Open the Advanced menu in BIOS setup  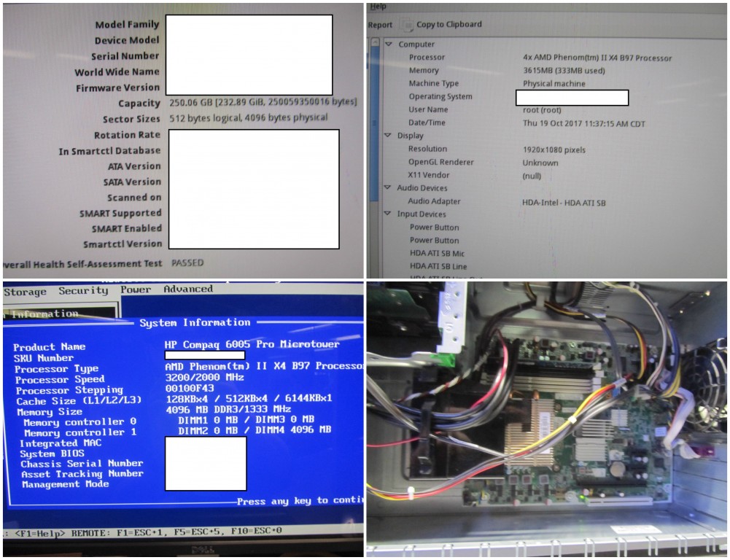(188, 289)
